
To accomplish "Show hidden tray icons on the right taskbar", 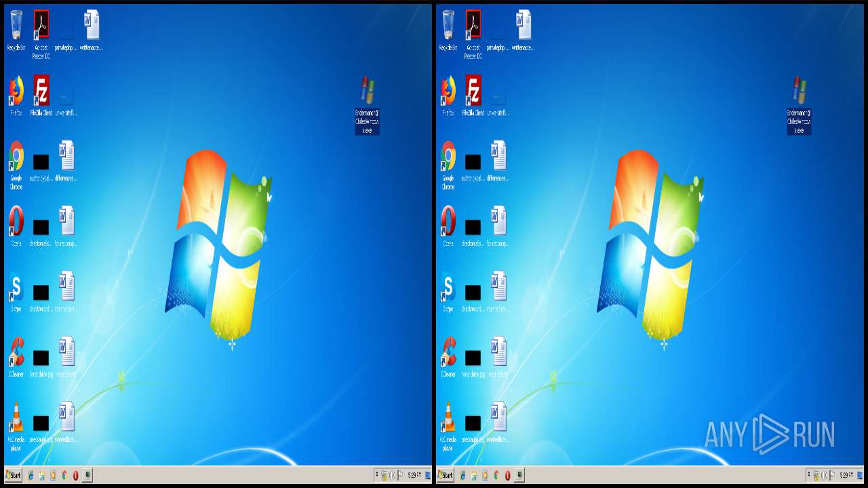I will 808,475.
